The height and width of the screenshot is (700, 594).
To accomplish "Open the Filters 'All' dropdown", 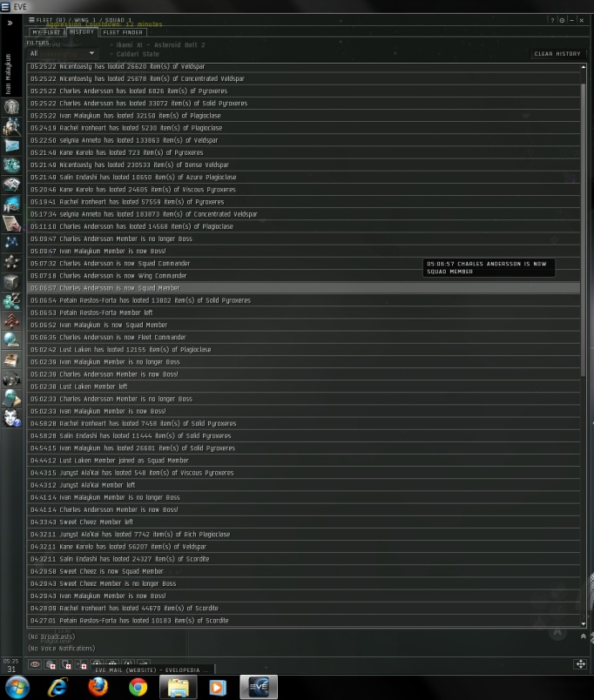I will pyautogui.click(x=62, y=53).
